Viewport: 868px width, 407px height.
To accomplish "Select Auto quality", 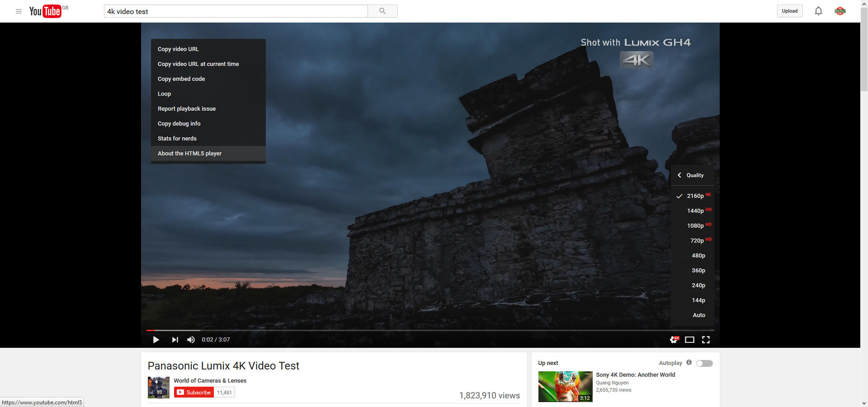I will coord(693,315).
